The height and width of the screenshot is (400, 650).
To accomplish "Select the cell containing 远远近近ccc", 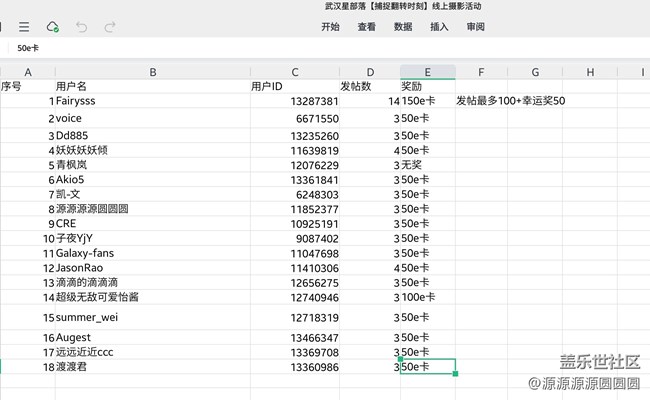I will pyautogui.click(x=153, y=352).
